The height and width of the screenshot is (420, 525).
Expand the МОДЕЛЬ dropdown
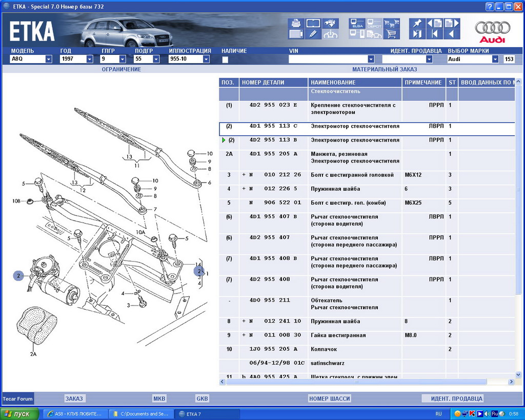[49, 59]
